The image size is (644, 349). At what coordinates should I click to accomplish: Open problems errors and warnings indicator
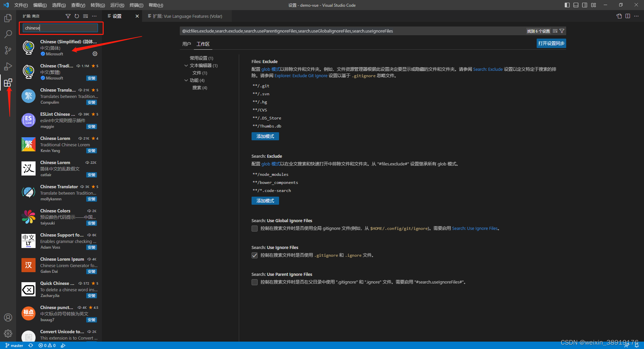click(x=47, y=345)
